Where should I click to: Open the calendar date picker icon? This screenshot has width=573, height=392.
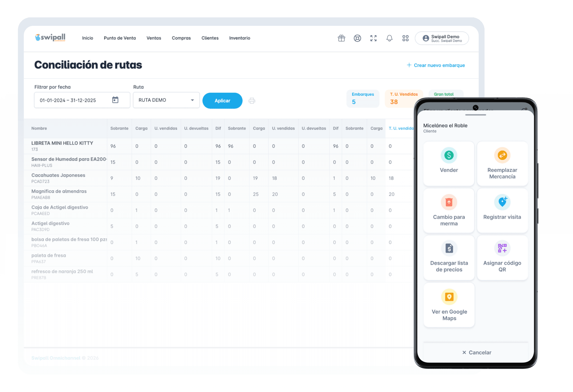pyautogui.click(x=115, y=100)
